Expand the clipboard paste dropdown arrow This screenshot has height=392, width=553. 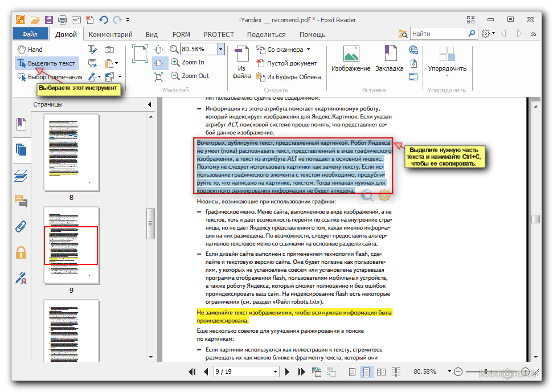116,63
